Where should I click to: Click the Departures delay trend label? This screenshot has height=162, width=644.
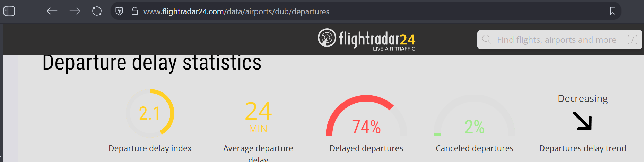[582, 148]
